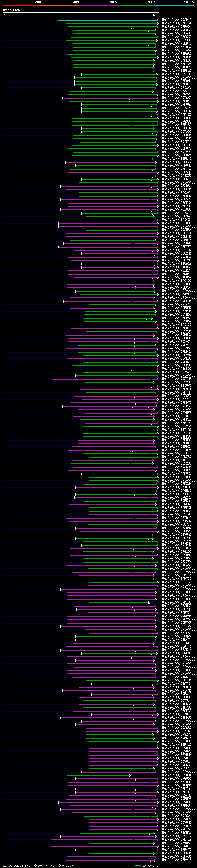Select hit UniRef100_A9PIZ9
The width and height of the screenshot is (197, 868).
tap(176, 115)
